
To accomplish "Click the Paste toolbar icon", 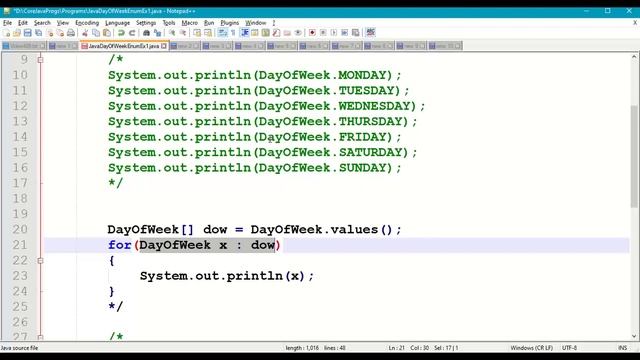I will click(107, 33).
